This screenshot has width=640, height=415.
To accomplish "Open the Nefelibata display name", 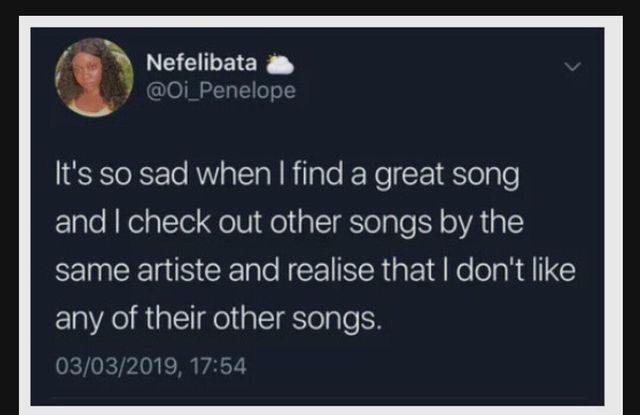I will pyautogui.click(x=201, y=64).
